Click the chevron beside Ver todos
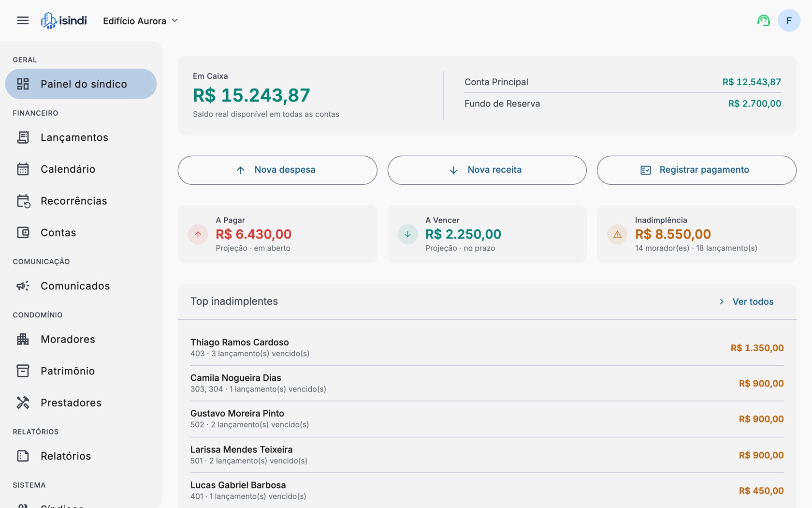This screenshot has width=812, height=508. 722,301
